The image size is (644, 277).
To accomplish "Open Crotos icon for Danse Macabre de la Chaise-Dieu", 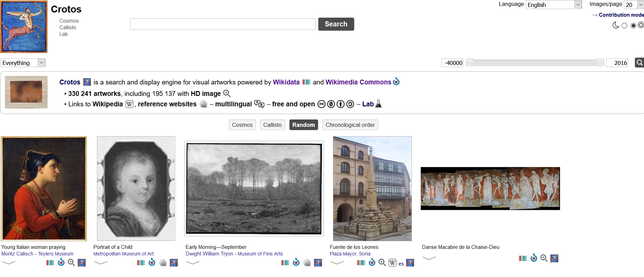I will click(x=554, y=258).
